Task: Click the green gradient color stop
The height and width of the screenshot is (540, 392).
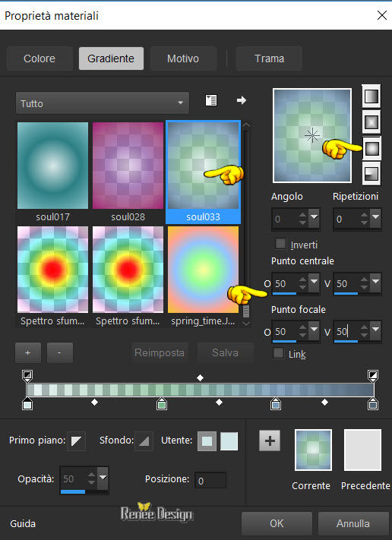Action: 162,403
